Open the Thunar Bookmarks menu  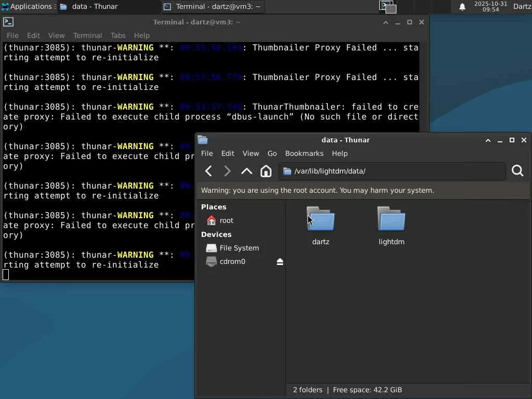(x=304, y=153)
